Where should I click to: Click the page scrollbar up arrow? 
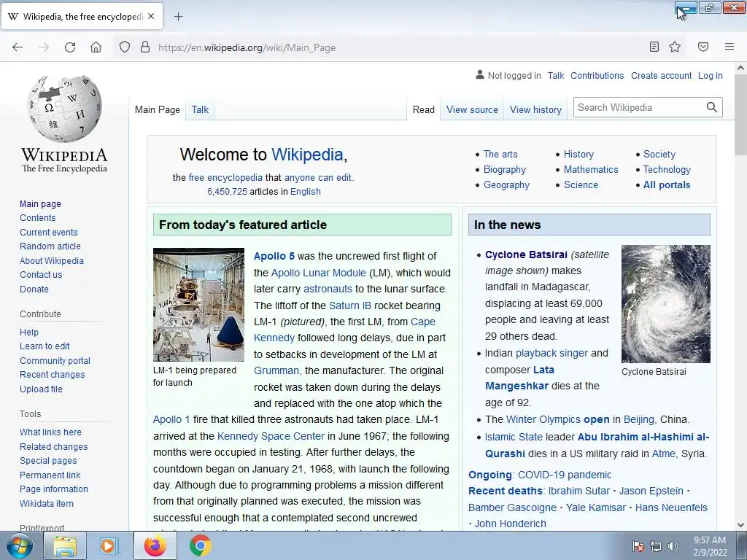pos(741,68)
